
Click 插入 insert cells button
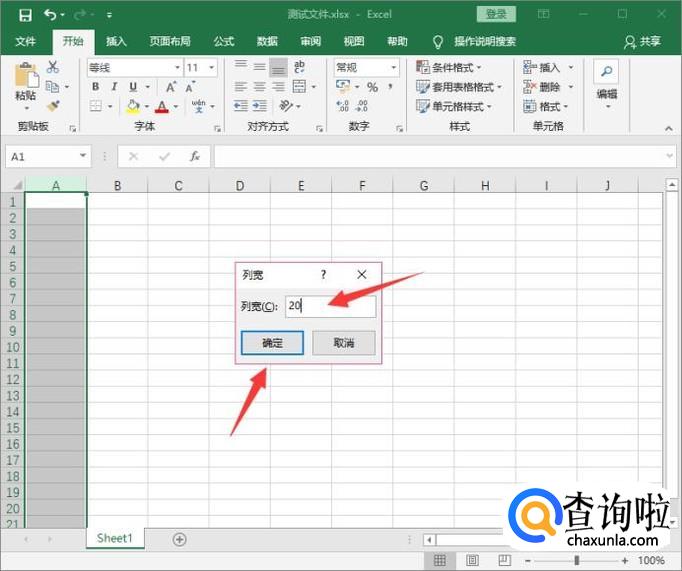(542, 67)
